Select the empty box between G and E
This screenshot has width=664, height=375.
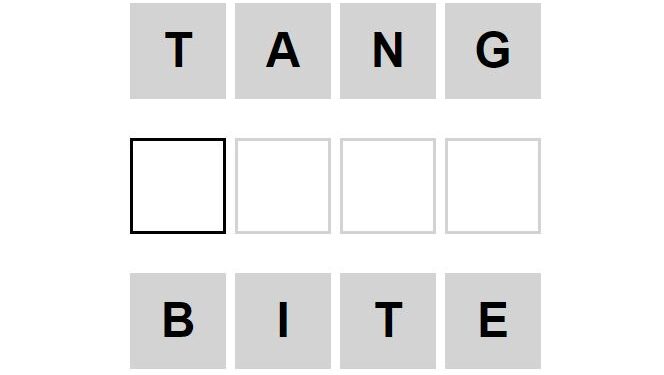493,186
